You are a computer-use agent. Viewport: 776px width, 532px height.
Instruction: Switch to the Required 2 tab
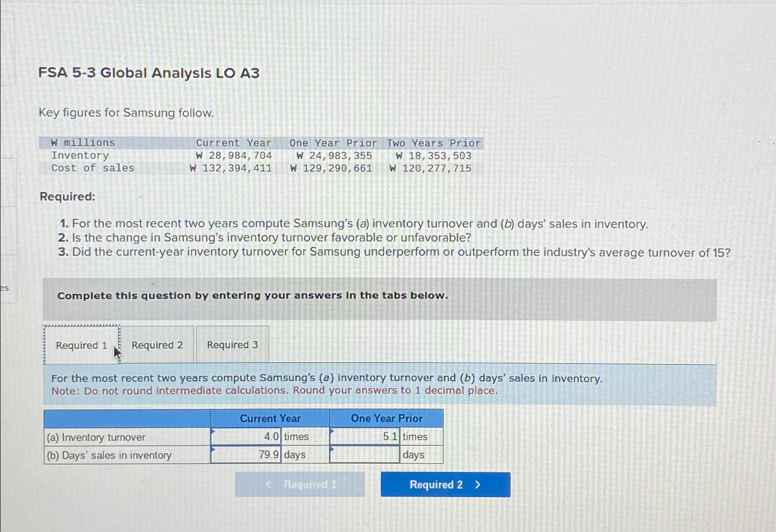tap(157, 345)
